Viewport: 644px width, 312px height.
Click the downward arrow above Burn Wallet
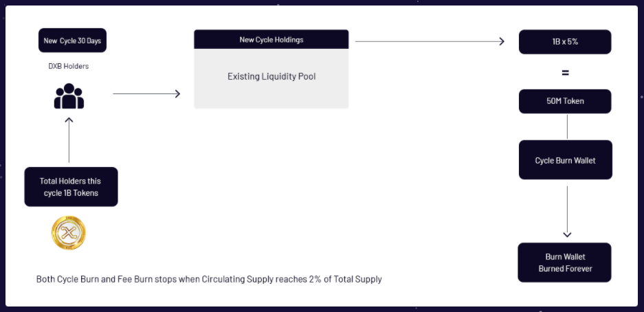click(567, 208)
